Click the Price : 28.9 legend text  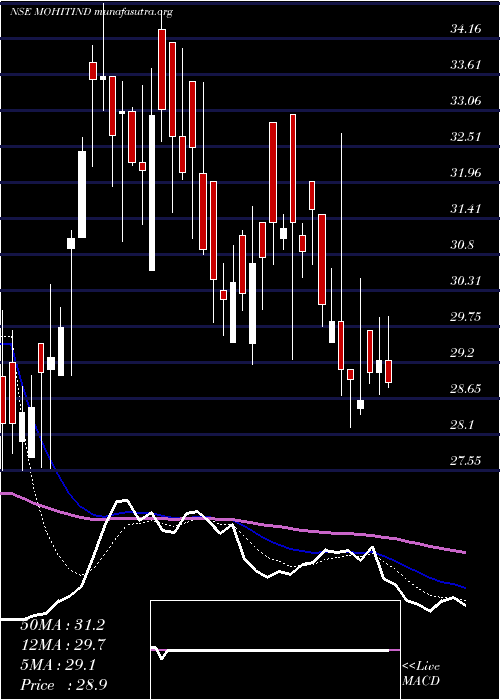click(63, 685)
